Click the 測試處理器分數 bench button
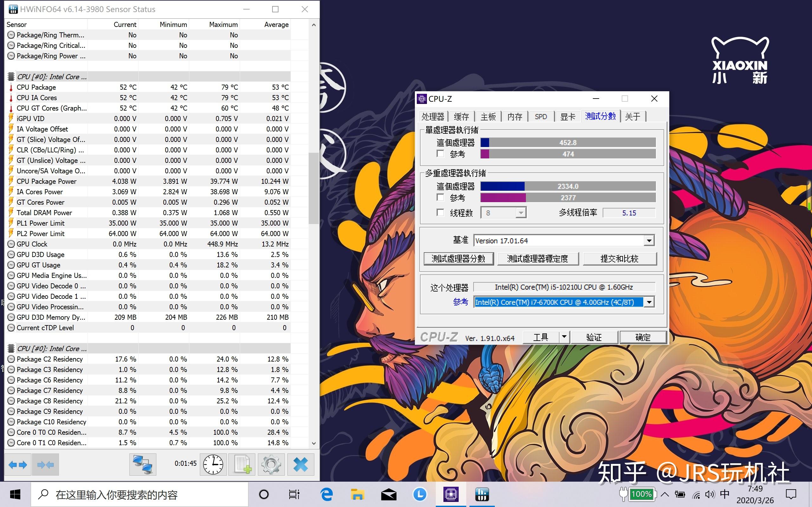This screenshot has width=812, height=507. pyautogui.click(x=458, y=259)
